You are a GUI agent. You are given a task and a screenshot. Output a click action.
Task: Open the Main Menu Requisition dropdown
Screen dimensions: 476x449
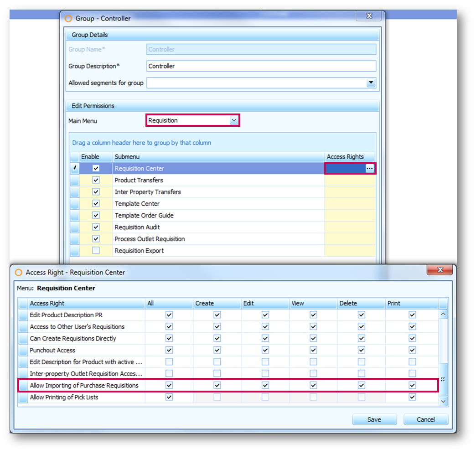(234, 121)
